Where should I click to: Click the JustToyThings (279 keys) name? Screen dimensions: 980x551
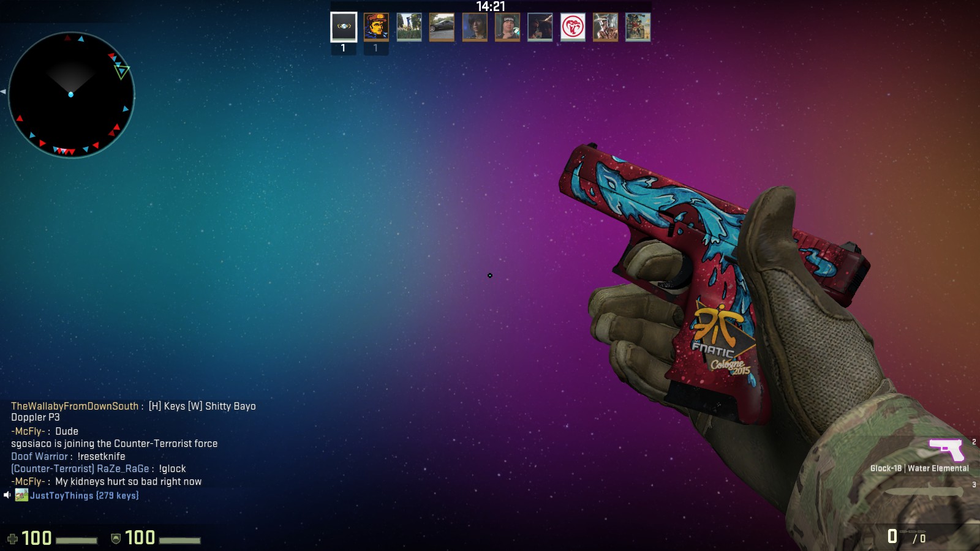click(x=85, y=495)
